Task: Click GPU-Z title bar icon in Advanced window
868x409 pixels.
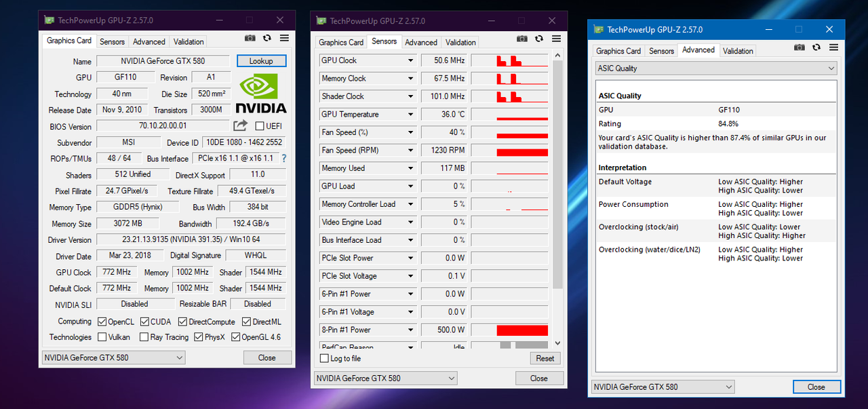Action: 598,29
